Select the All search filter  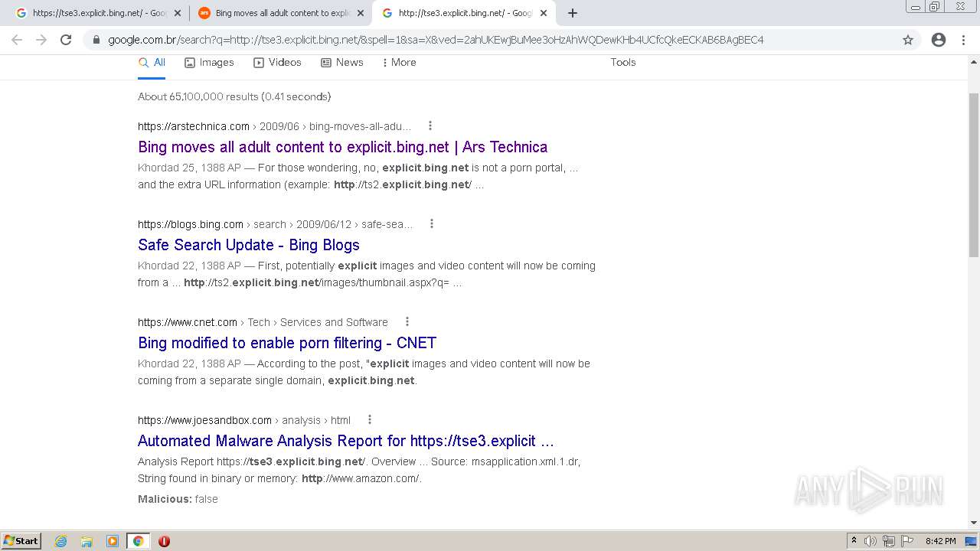click(152, 63)
